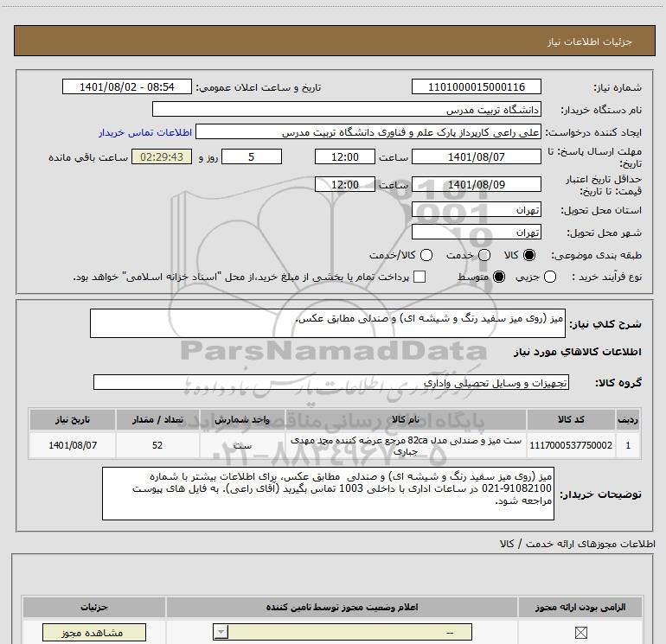This screenshot has width=666, height=644.
Task: Click the اطلاعات مجوزهای ارائه خدمت / کالا heading
Action: coord(577,544)
